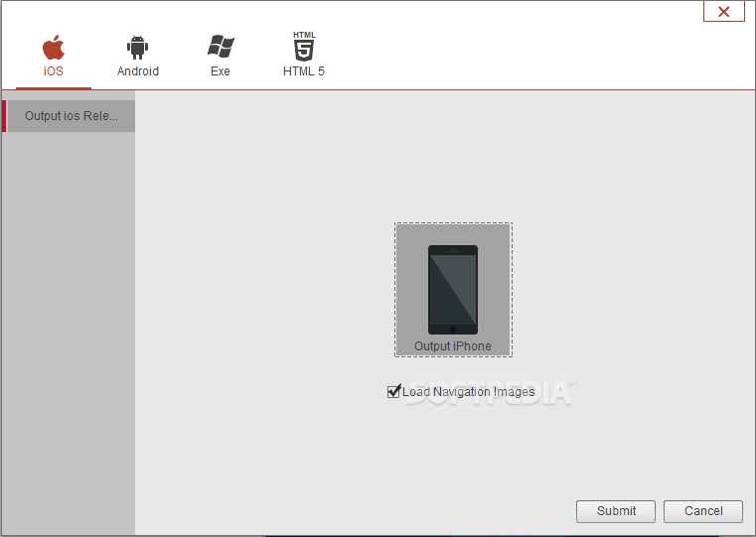Select the iOS platform tab
The height and width of the screenshot is (537, 756).
pyautogui.click(x=54, y=57)
